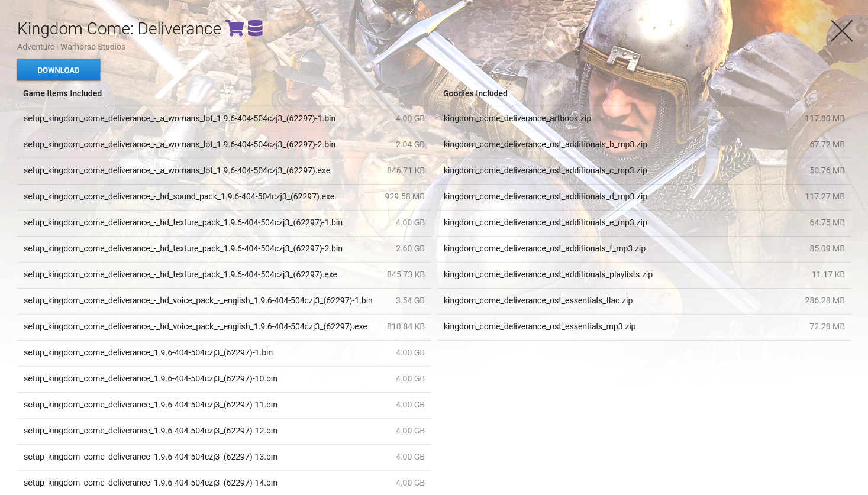
Task: Click the 3.54 GB file size
Action: tap(410, 300)
